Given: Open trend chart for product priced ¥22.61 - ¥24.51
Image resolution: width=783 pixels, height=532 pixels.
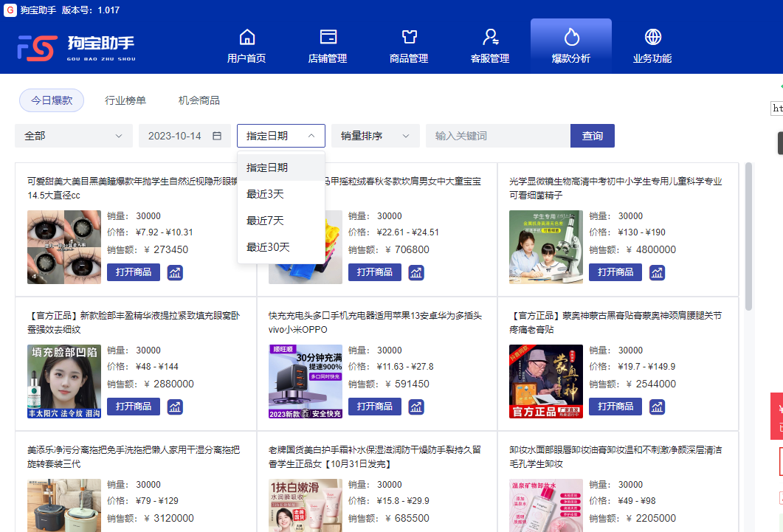Looking at the screenshot, I should click(416, 272).
